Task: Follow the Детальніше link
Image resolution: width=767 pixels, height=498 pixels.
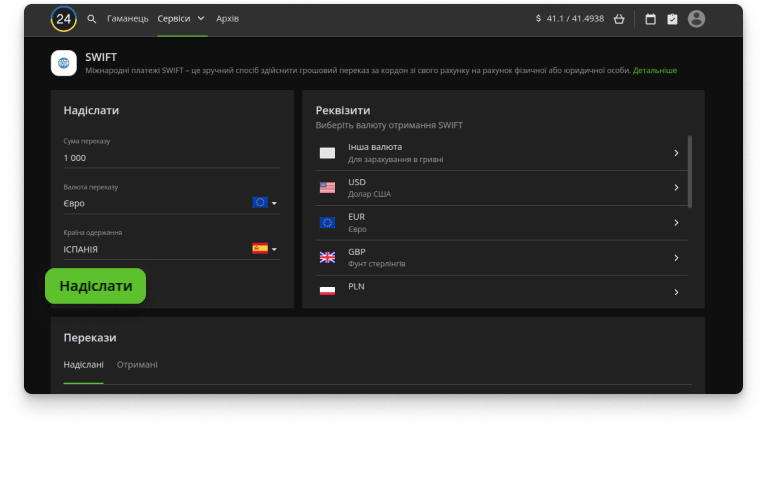Action: click(654, 71)
